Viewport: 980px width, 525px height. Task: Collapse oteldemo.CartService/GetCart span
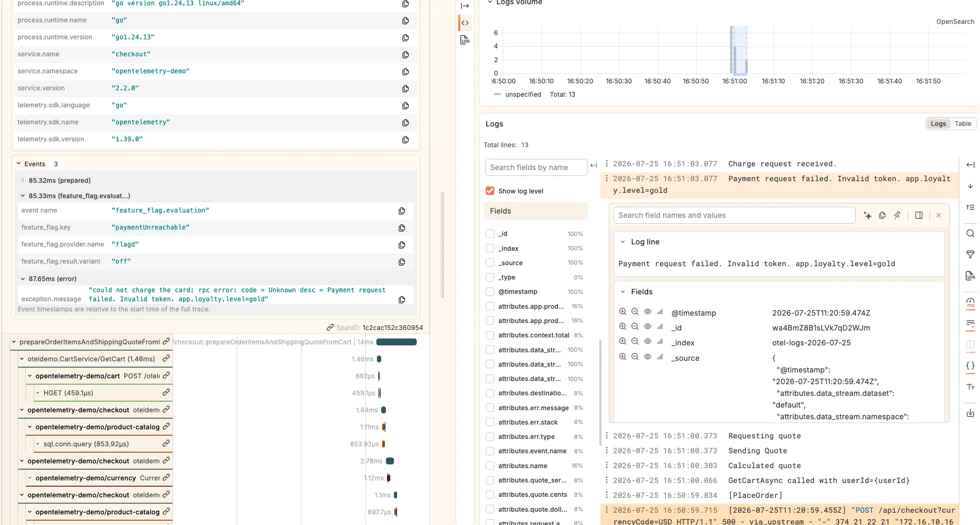(x=22, y=359)
